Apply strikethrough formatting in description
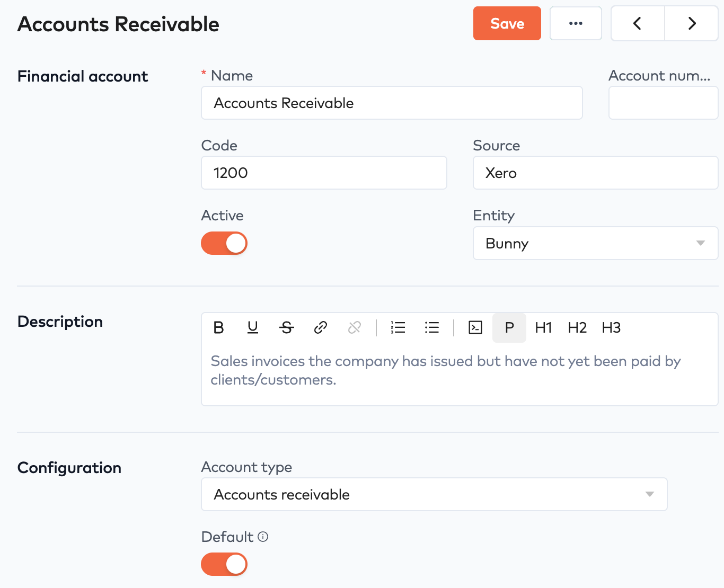This screenshot has width=724, height=588. pos(287,328)
